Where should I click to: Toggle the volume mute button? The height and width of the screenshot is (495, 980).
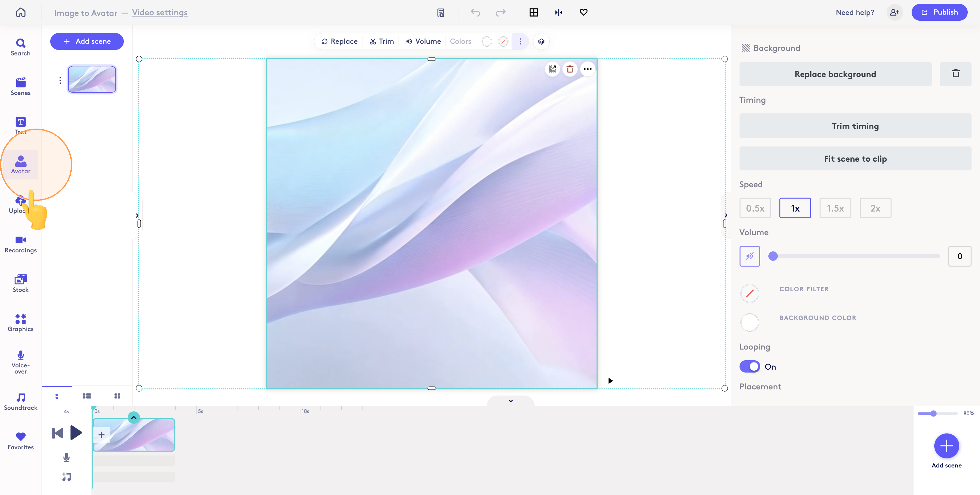750,256
